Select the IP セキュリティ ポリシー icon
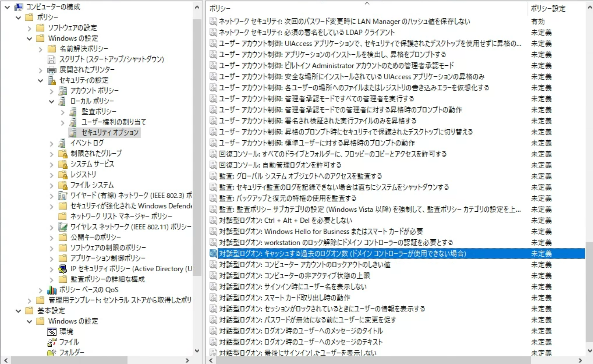 point(63,269)
